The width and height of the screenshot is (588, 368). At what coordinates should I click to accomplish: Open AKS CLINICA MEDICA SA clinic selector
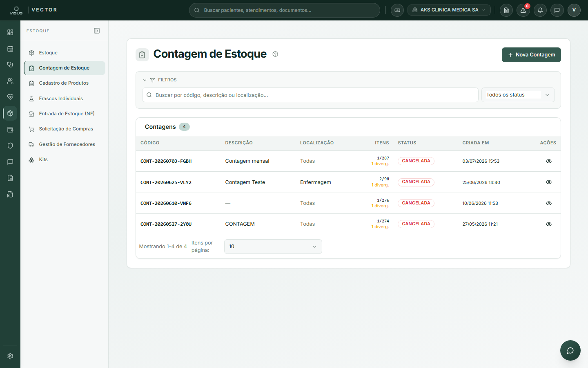click(x=449, y=10)
